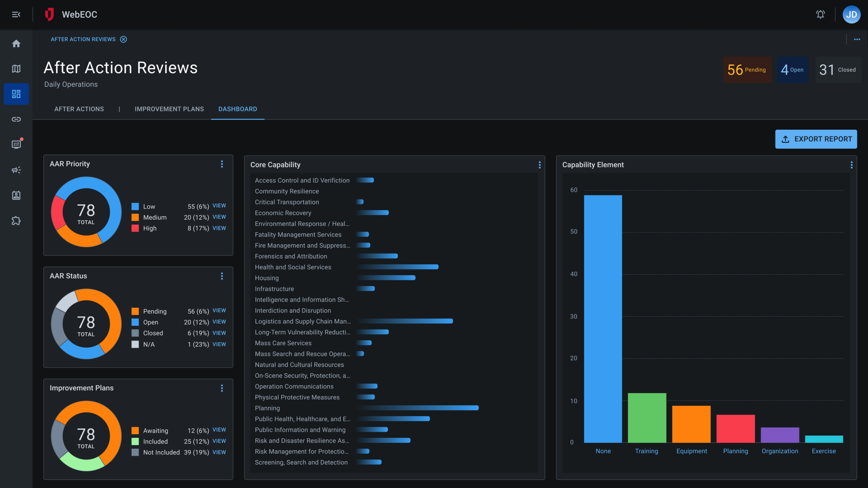Screen dimensions: 868x488
Task: Click the WebEOC shield logo
Action: (x=50, y=14)
